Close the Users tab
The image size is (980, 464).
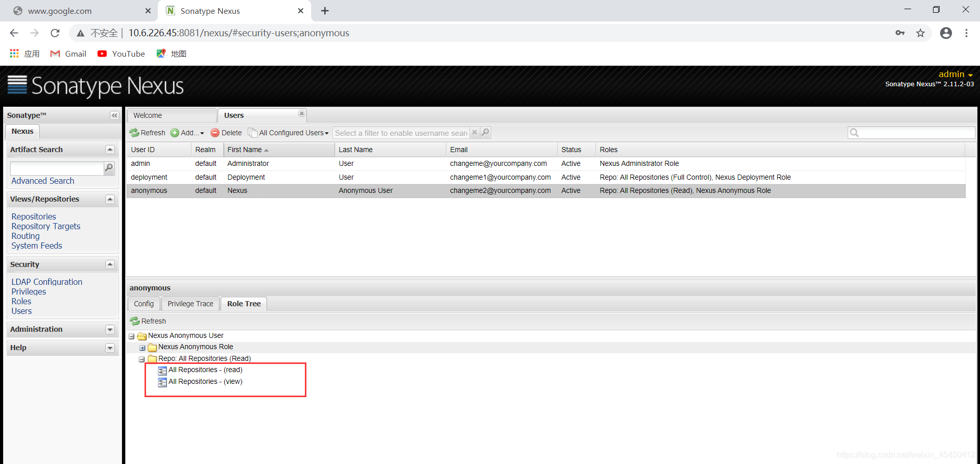(x=302, y=114)
